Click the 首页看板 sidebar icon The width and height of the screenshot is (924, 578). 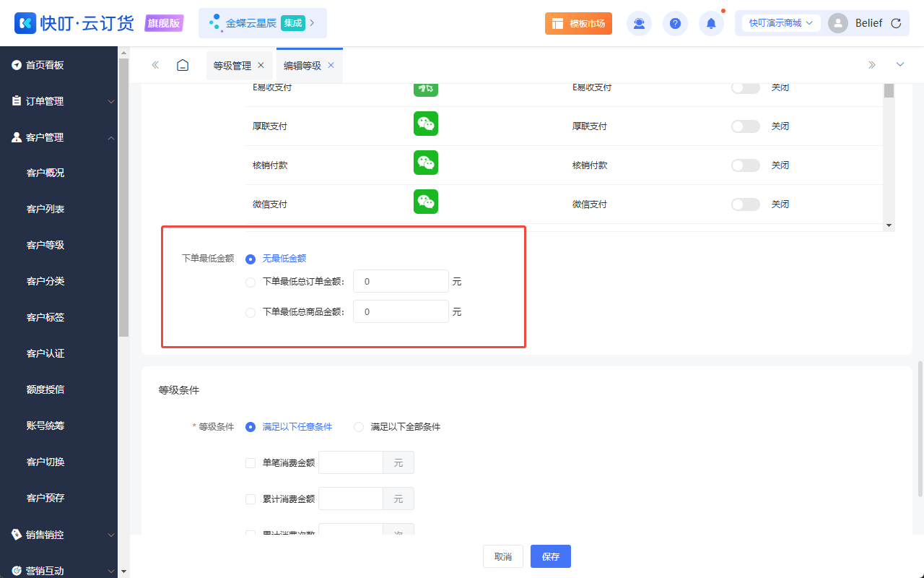[17, 65]
